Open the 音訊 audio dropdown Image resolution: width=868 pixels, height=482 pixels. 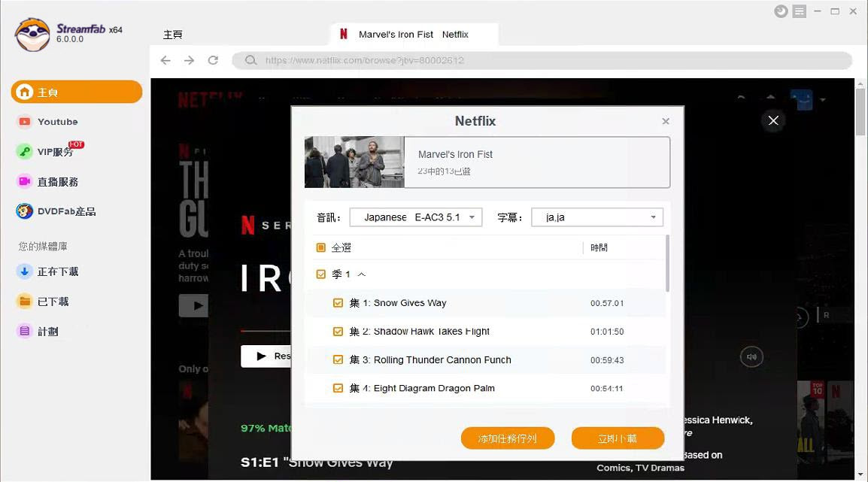coord(416,217)
